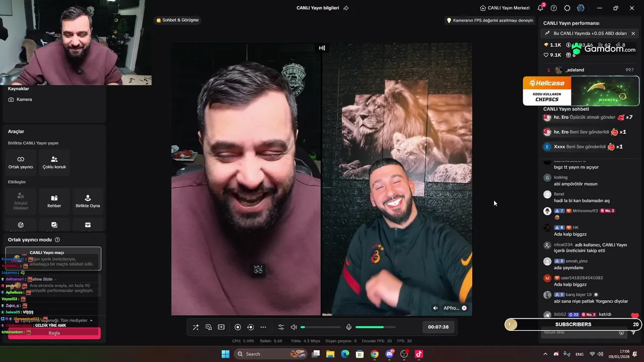The height and width of the screenshot is (362, 644).
Task: Click the FPS suggestion tip banner
Action: (490, 21)
